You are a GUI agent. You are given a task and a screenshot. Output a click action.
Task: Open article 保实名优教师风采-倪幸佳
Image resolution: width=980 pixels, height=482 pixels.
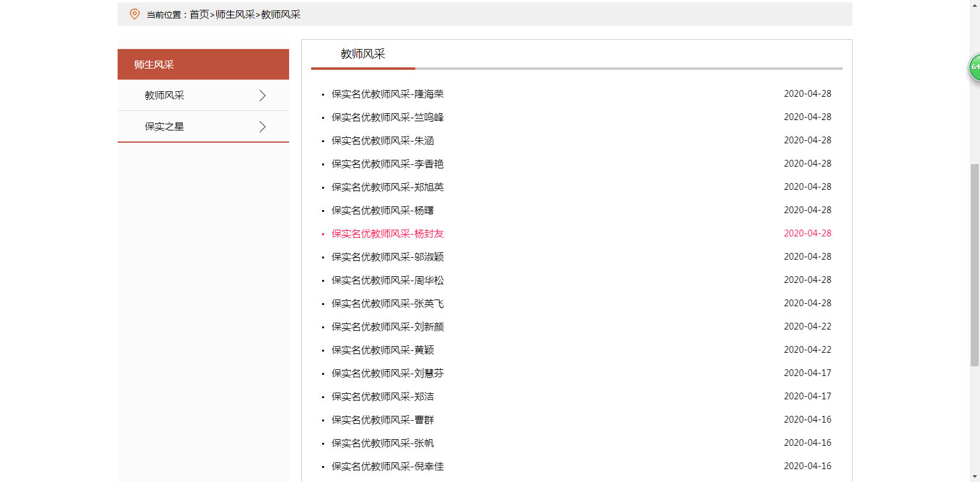point(388,467)
